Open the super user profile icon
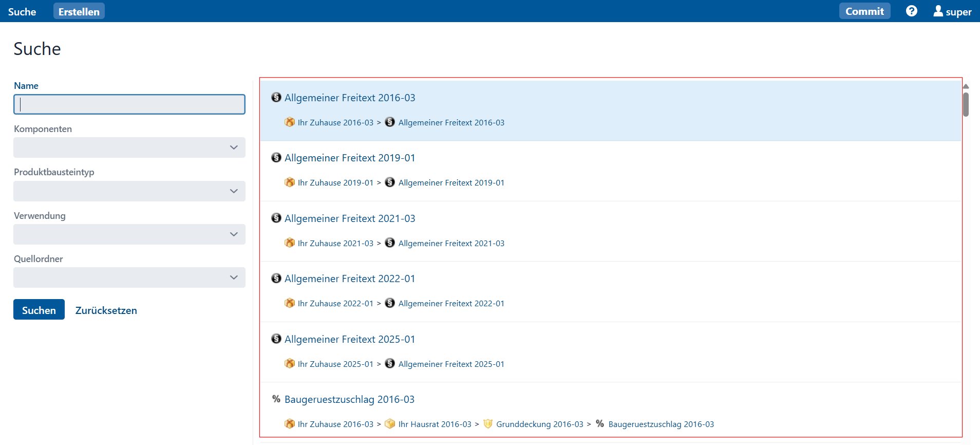The width and height of the screenshot is (980, 445). [x=938, y=11]
